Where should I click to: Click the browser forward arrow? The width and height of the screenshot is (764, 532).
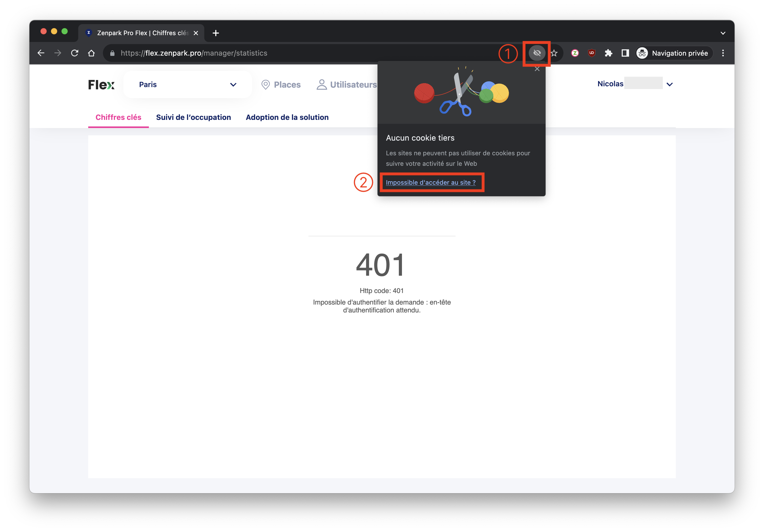58,53
